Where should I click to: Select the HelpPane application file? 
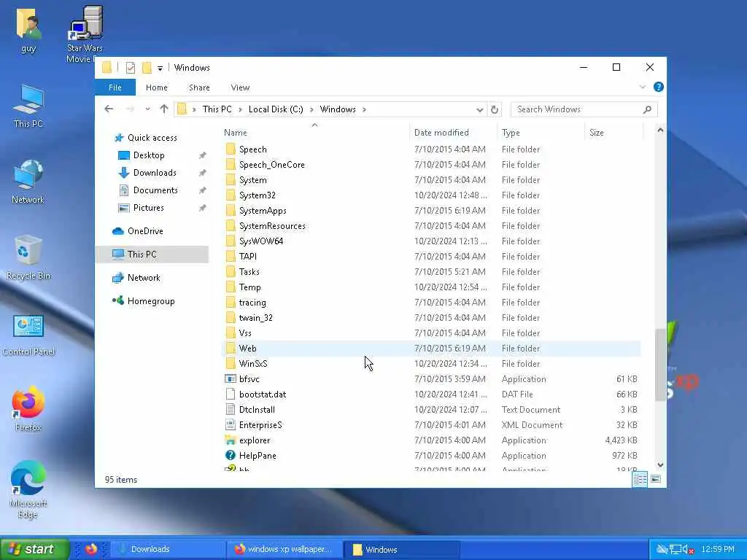click(x=432, y=455)
